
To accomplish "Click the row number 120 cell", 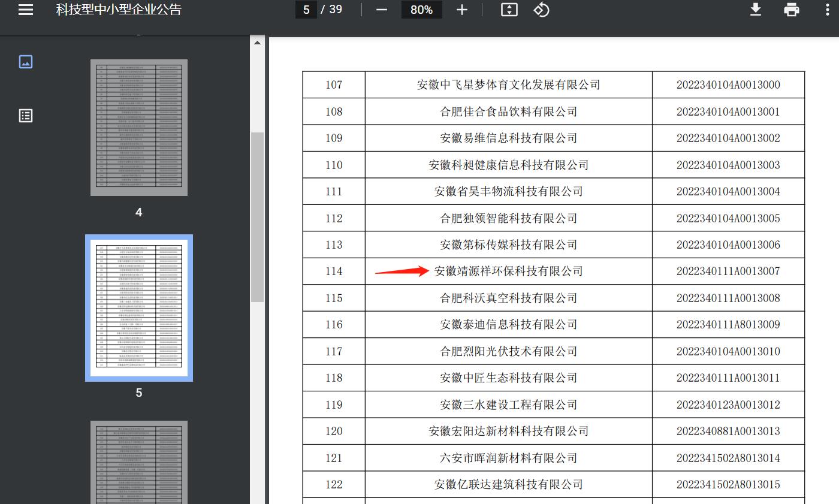I will click(x=334, y=431).
